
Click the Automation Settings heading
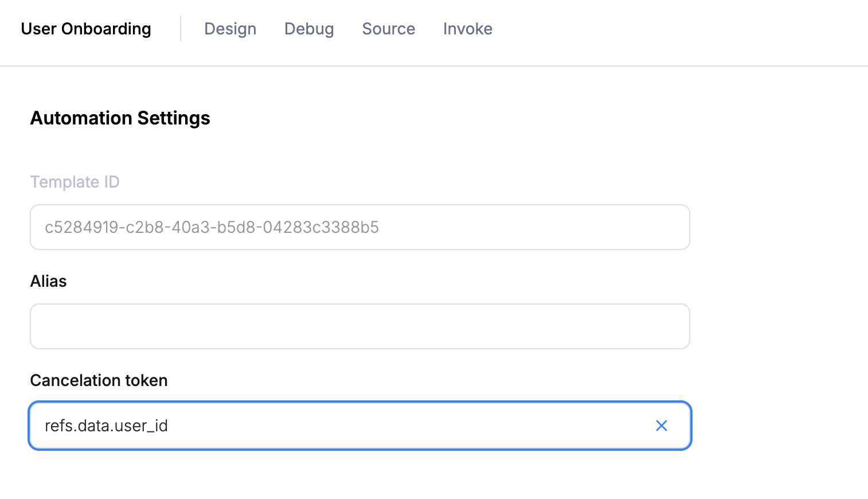click(x=120, y=118)
